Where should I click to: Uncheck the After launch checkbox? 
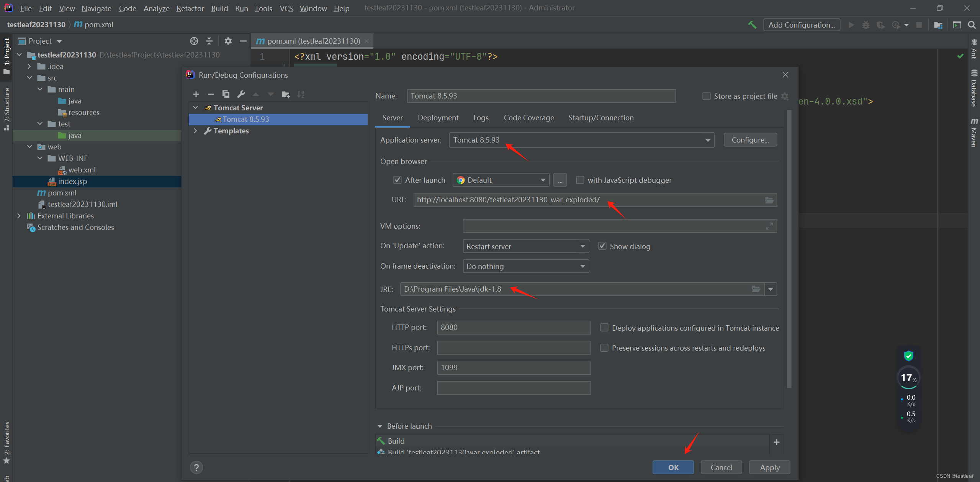click(x=398, y=180)
